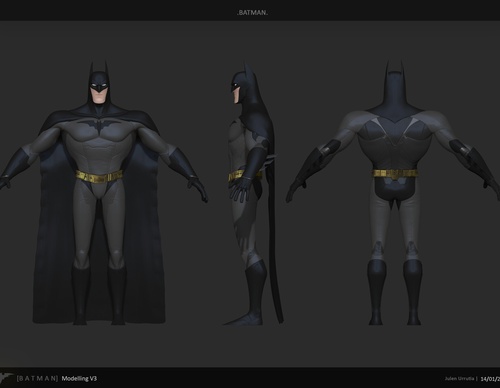The image size is (500, 388).
Task: Click the .BATMAN. title at top
Action: tap(252, 13)
